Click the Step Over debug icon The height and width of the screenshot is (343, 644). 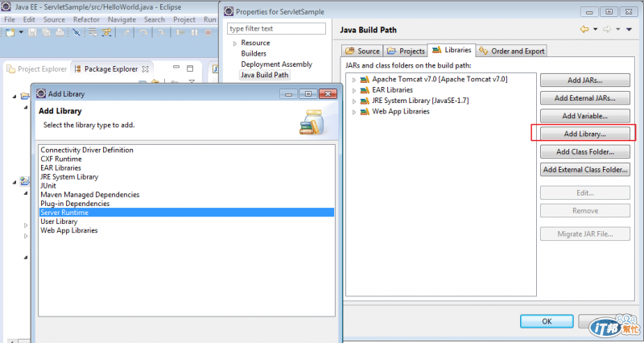143,32
